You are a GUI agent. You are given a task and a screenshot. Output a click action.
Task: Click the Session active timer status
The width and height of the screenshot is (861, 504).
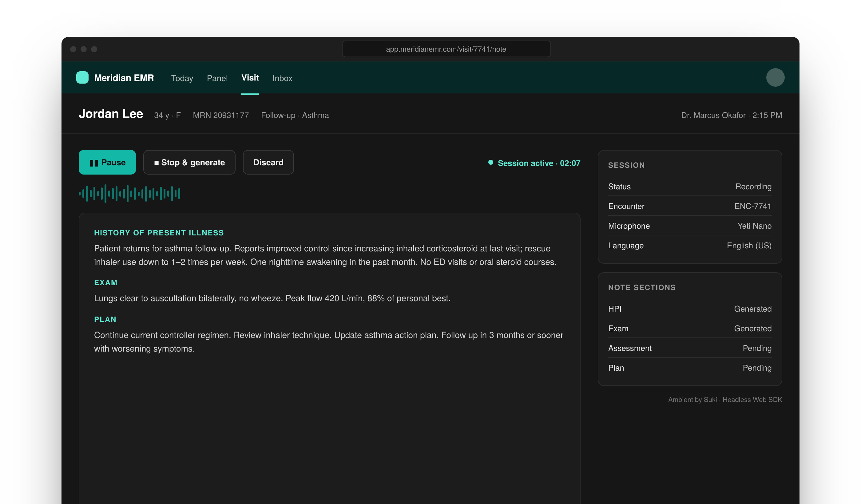[534, 163]
